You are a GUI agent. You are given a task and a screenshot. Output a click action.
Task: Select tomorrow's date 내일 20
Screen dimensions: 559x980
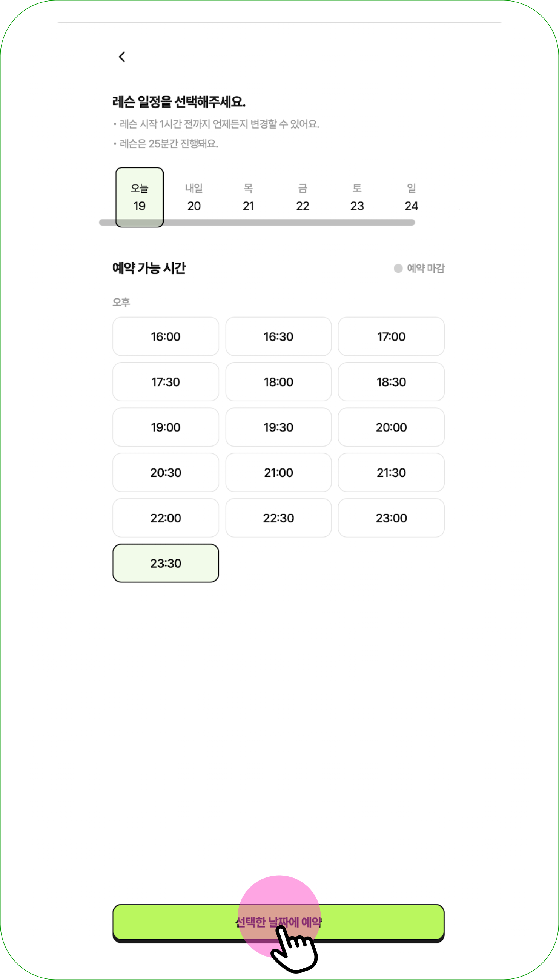coord(194,197)
